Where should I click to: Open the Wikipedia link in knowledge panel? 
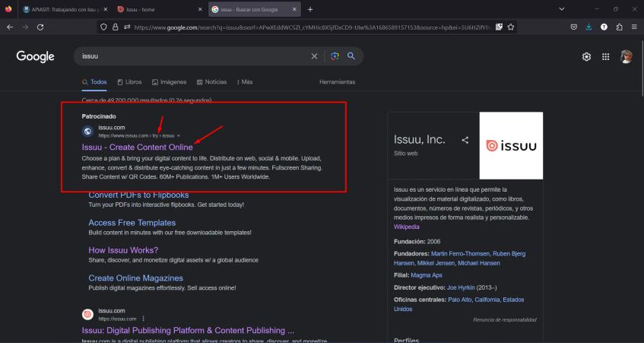pyautogui.click(x=406, y=227)
